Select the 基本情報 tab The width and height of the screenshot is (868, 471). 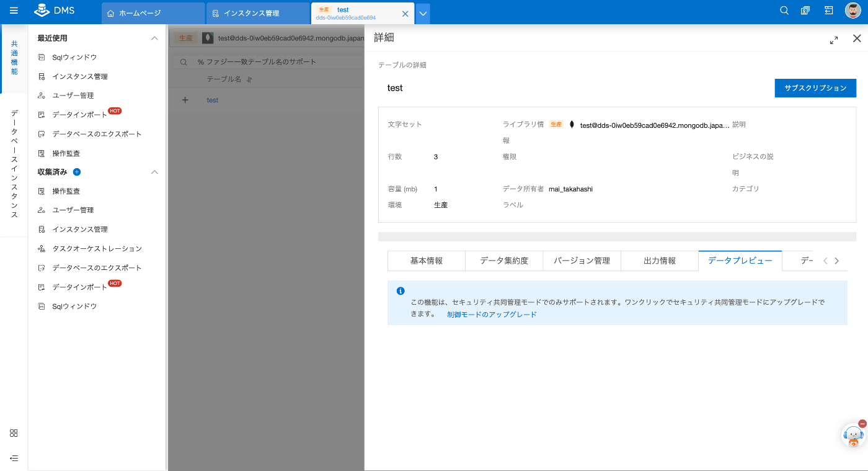coord(427,261)
